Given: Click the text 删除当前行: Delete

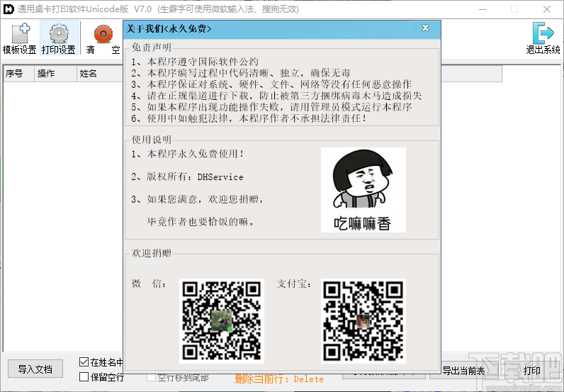Looking at the screenshot, I should click(x=279, y=379).
